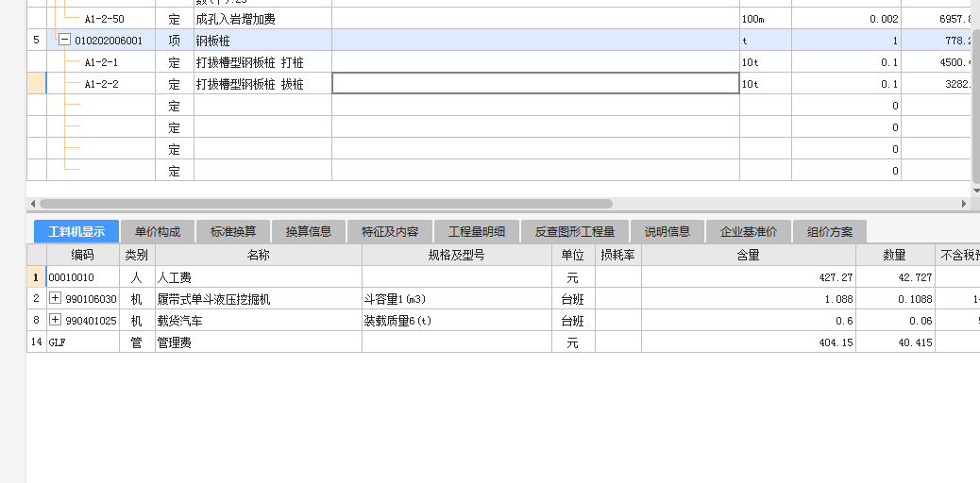Click the 打拔槽型钢板桩 拔桩 cell
Image resolution: width=980 pixels, height=483 pixels.
click(262, 84)
